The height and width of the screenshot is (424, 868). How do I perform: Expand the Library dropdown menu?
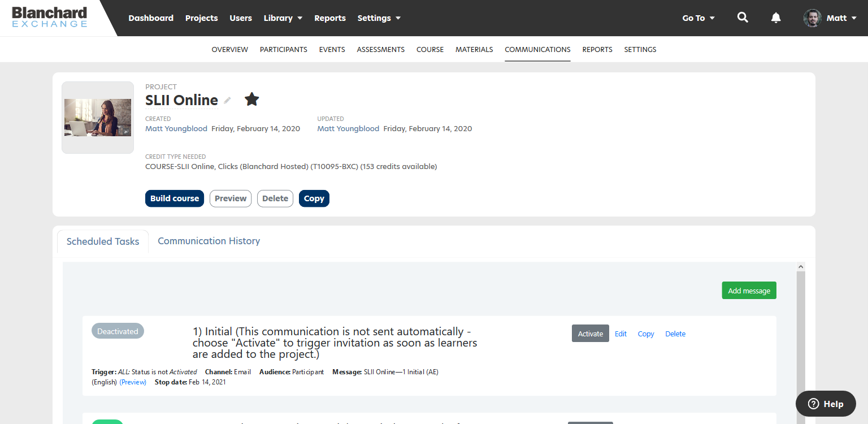[283, 18]
